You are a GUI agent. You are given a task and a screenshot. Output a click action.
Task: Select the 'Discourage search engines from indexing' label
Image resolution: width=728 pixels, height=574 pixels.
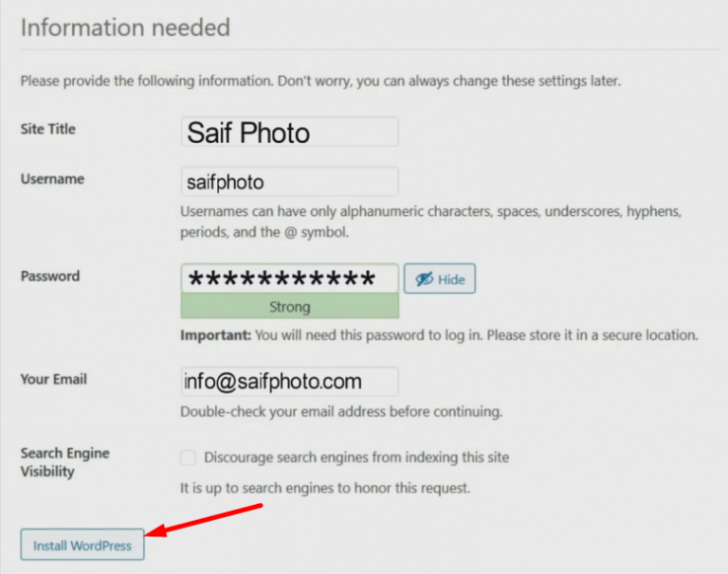pyautogui.click(x=356, y=457)
